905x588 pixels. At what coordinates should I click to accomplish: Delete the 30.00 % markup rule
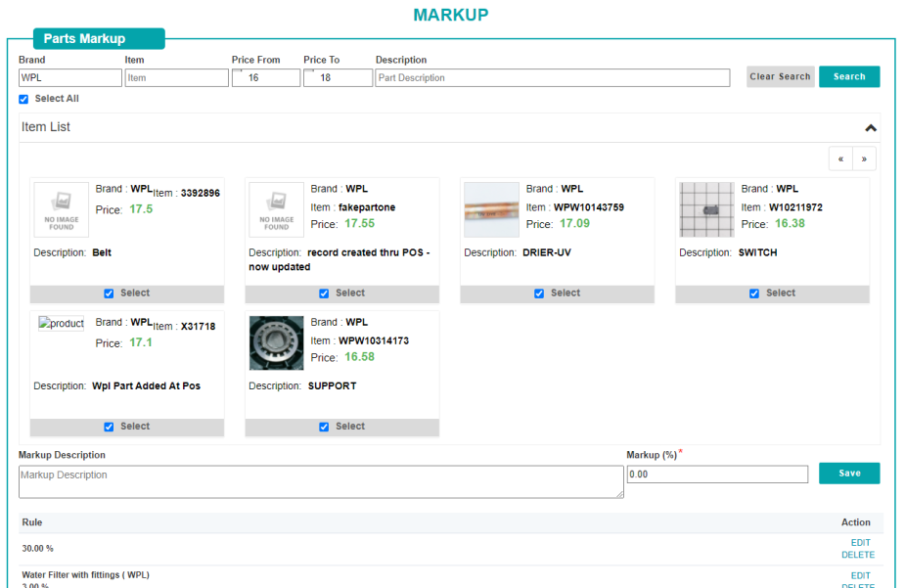point(858,555)
